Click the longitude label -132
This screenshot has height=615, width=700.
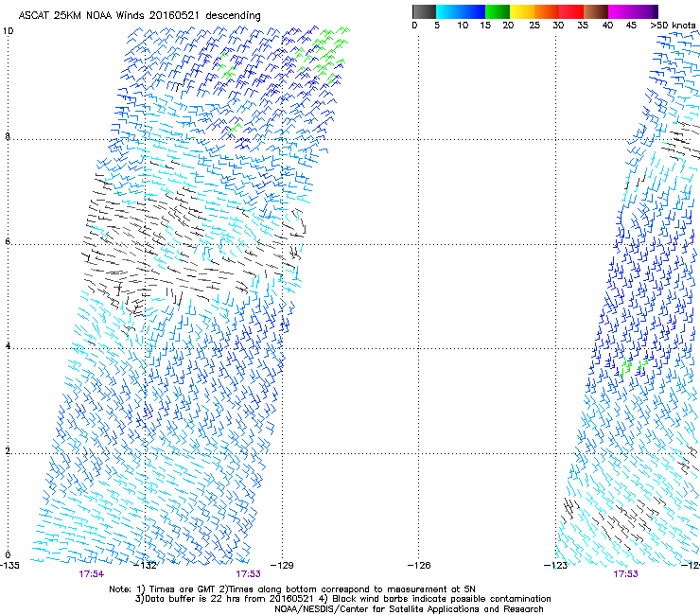[146, 566]
